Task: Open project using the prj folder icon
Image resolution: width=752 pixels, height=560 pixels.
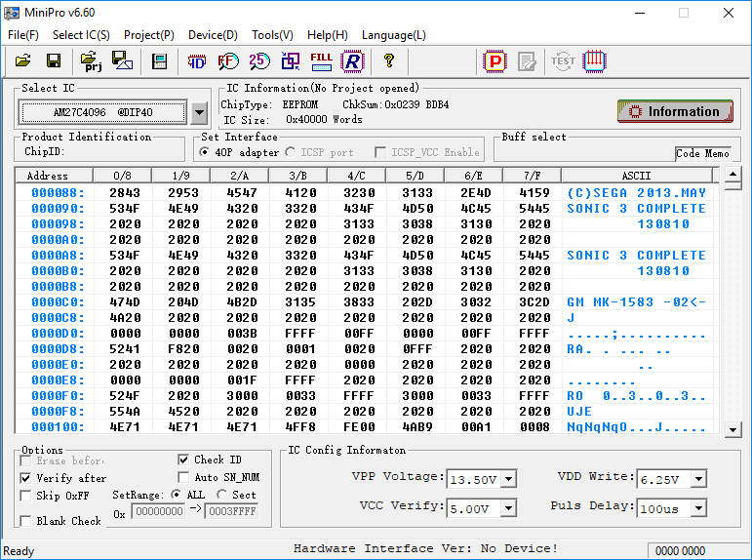Action: click(x=92, y=61)
